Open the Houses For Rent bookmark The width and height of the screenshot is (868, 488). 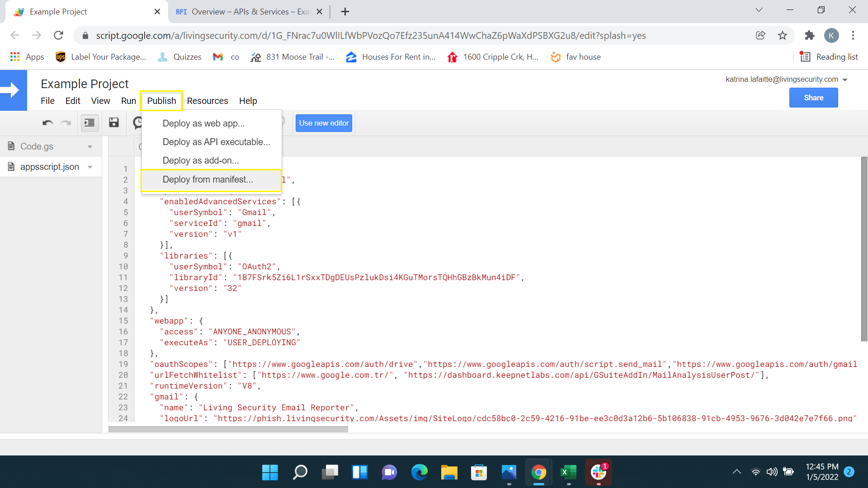pyautogui.click(x=391, y=57)
